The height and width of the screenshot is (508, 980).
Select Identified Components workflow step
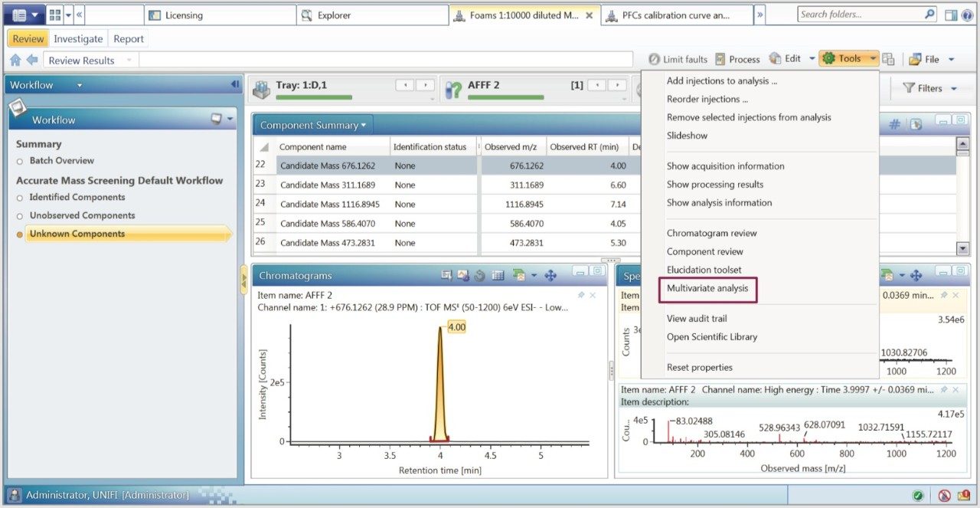(x=77, y=198)
